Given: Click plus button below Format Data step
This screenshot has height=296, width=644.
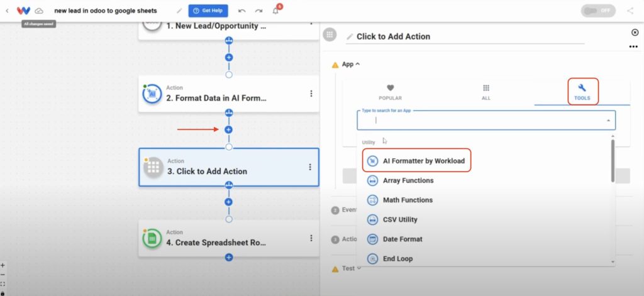Looking at the screenshot, I should tap(229, 129).
